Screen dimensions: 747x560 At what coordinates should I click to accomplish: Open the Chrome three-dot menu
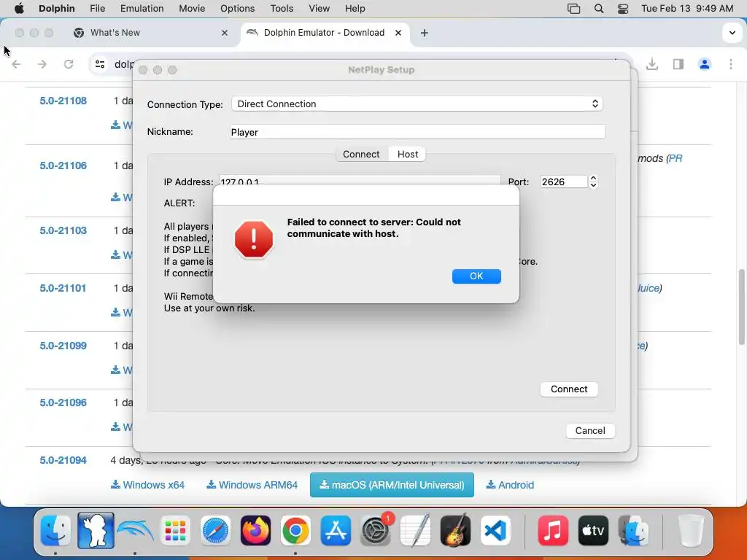click(x=731, y=64)
